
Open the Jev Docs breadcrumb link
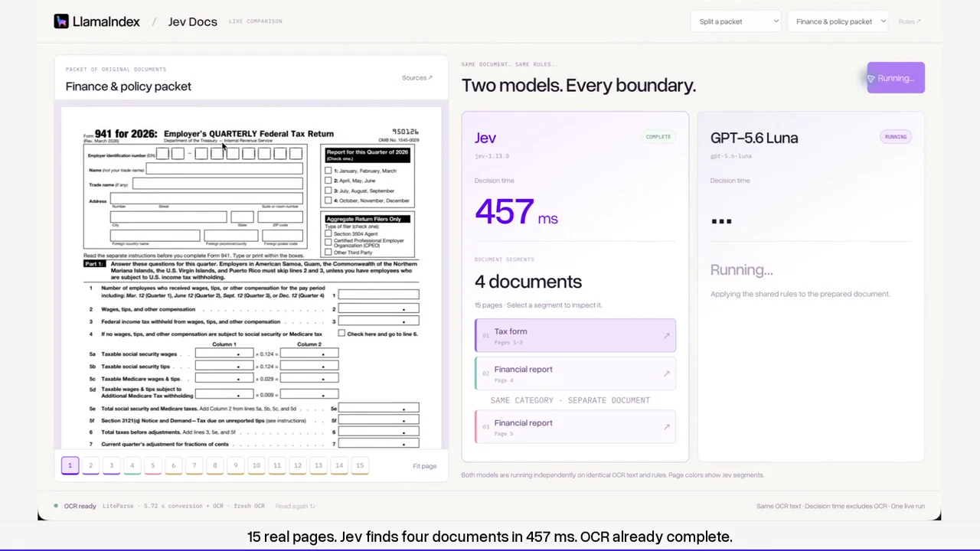192,21
